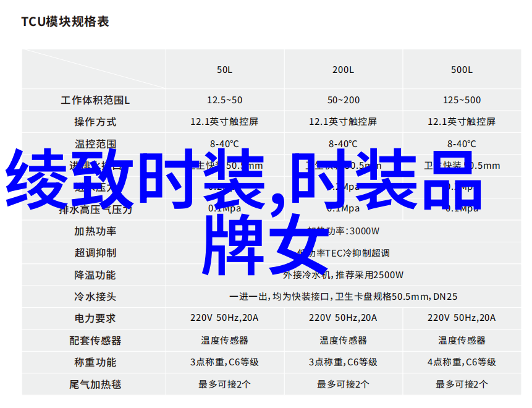Viewport: 532px width, 408px height.
Task: Select the "50L" column header
Action: [x=225, y=70]
